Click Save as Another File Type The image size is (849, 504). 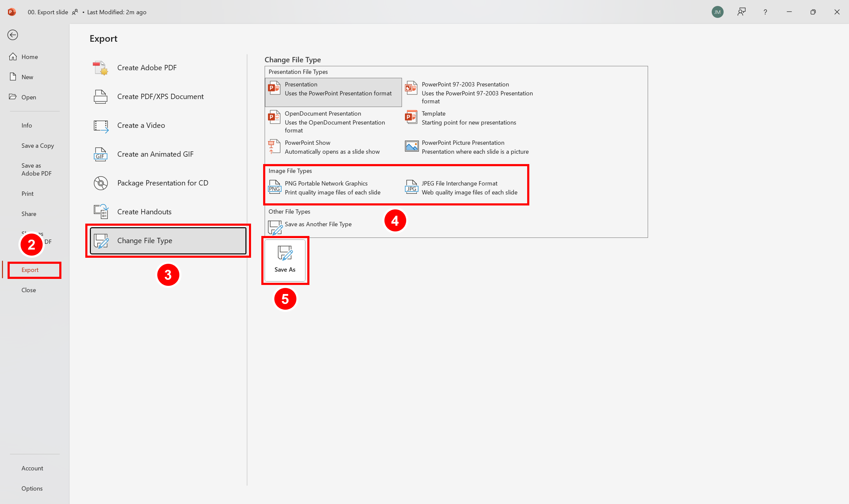coord(318,224)
